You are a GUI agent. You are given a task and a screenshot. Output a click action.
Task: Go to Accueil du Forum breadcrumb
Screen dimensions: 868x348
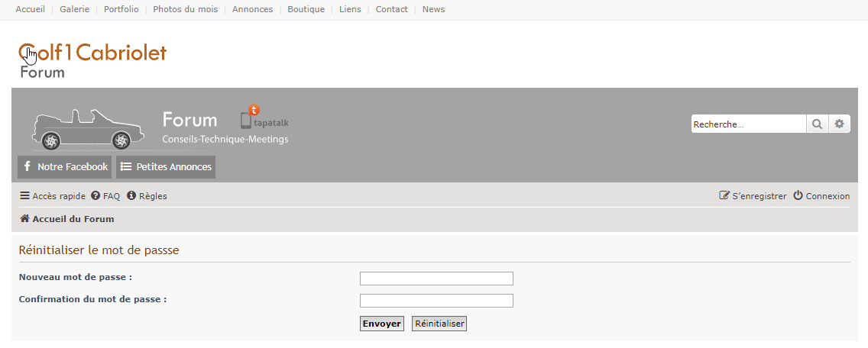point(67,219)
